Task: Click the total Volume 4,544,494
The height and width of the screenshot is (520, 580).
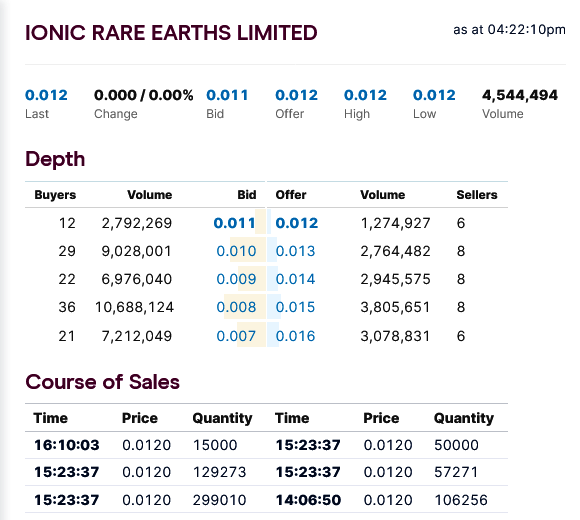Action: (x=520, y=95)
